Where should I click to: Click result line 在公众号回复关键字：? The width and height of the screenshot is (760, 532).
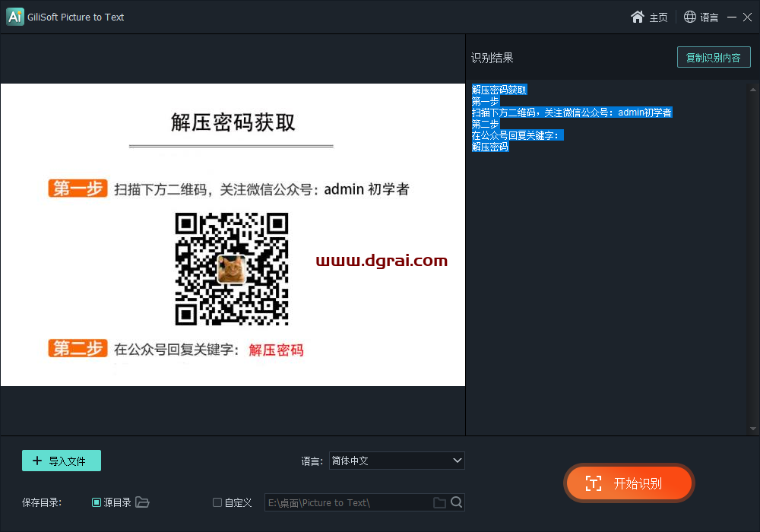click(x=518, y=136)
